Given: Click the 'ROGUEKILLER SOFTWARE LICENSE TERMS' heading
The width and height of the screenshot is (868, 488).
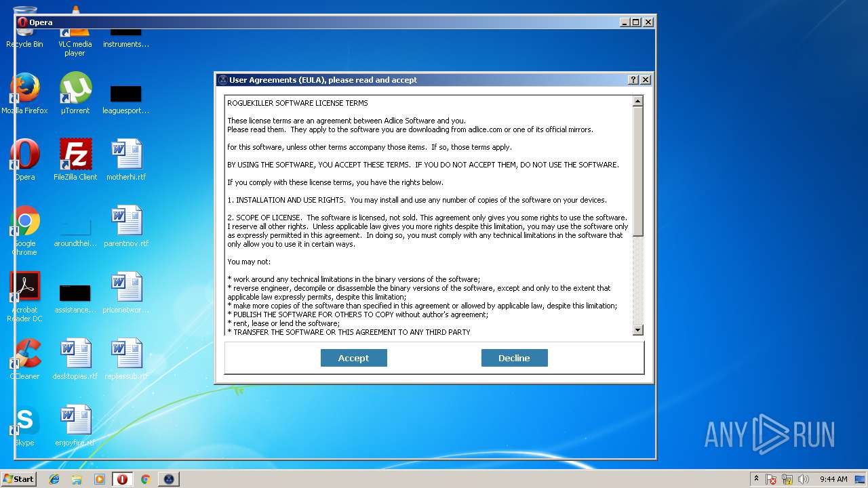Looking at the screenshot, I should tap(298, 103).
